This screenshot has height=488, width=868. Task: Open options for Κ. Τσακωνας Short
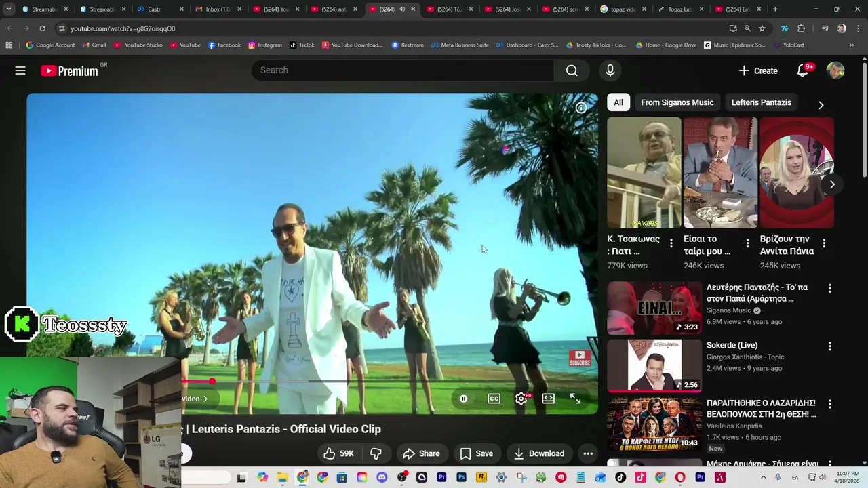point(671,243)
